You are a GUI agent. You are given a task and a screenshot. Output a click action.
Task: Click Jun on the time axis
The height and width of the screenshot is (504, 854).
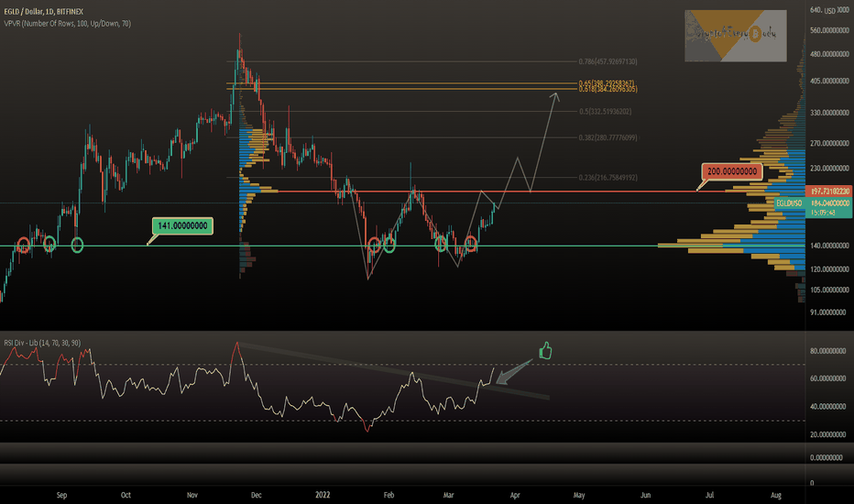click(645, 495)
